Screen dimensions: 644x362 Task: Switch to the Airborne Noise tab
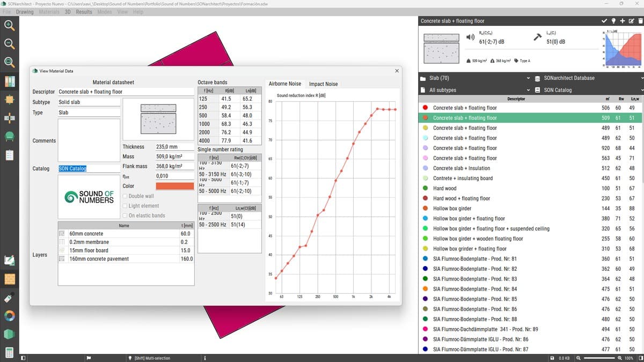(x=285, y=84)
